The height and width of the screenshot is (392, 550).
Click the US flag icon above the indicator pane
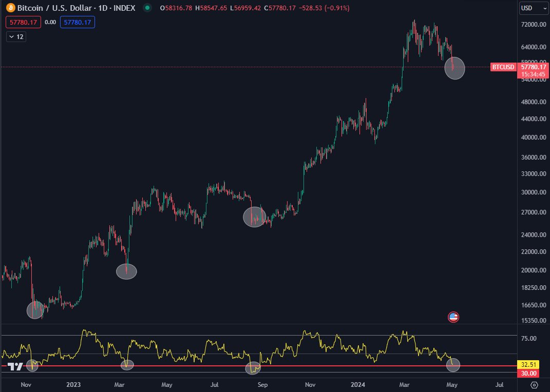[x=453, y=317]
